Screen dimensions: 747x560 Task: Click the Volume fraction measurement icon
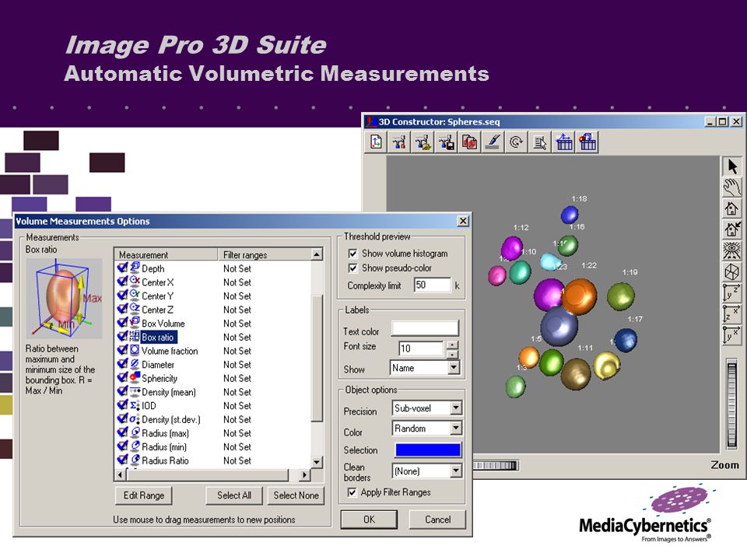135,351
